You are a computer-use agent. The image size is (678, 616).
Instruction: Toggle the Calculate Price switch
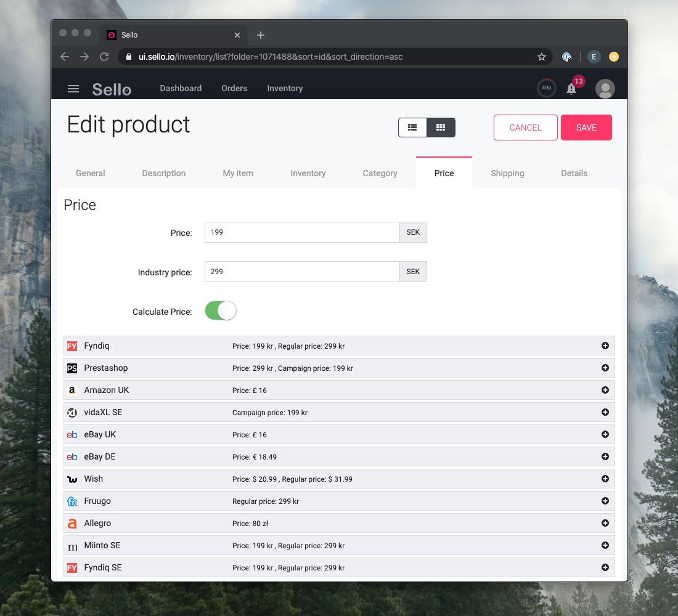[221, 311]
